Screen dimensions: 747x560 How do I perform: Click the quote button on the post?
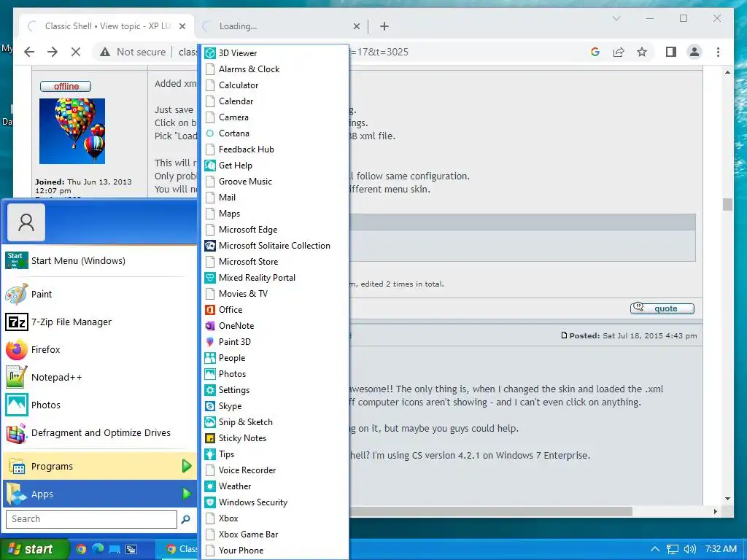point(662,308)
